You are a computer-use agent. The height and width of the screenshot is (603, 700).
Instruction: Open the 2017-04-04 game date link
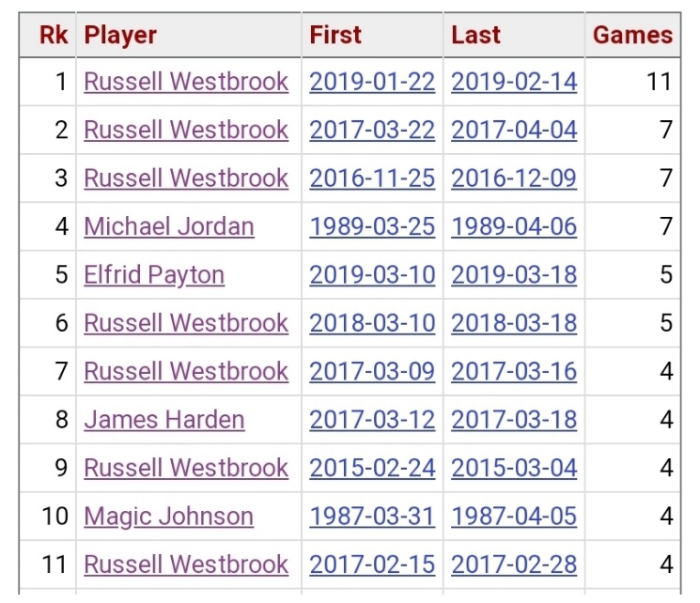point(514,130)
